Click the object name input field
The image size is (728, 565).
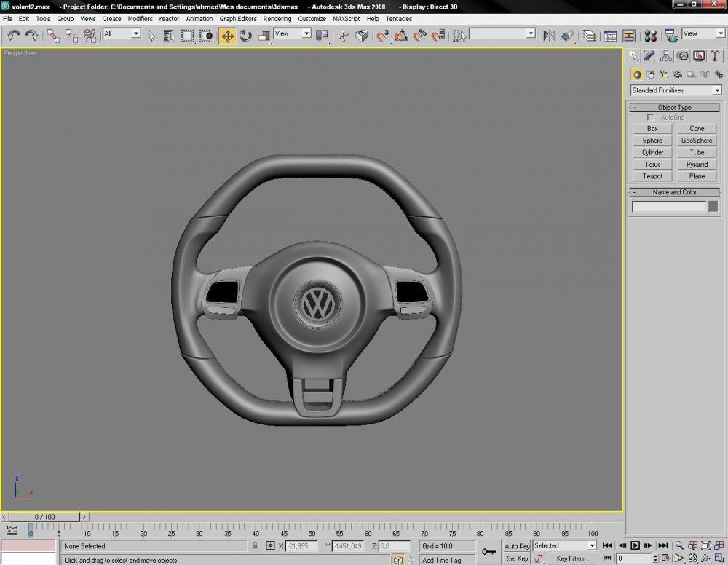[669, 207]
